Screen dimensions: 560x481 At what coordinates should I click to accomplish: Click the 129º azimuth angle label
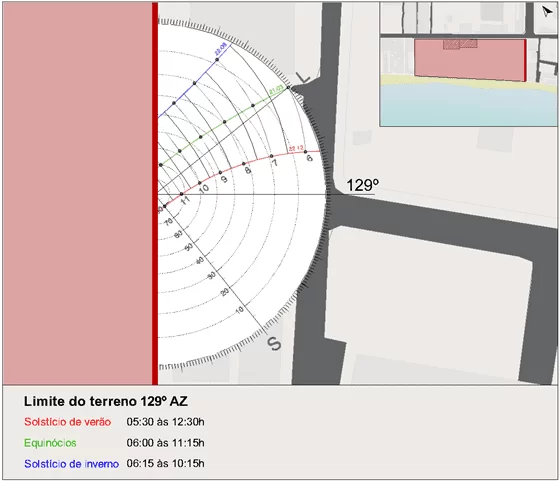[362, 185]
